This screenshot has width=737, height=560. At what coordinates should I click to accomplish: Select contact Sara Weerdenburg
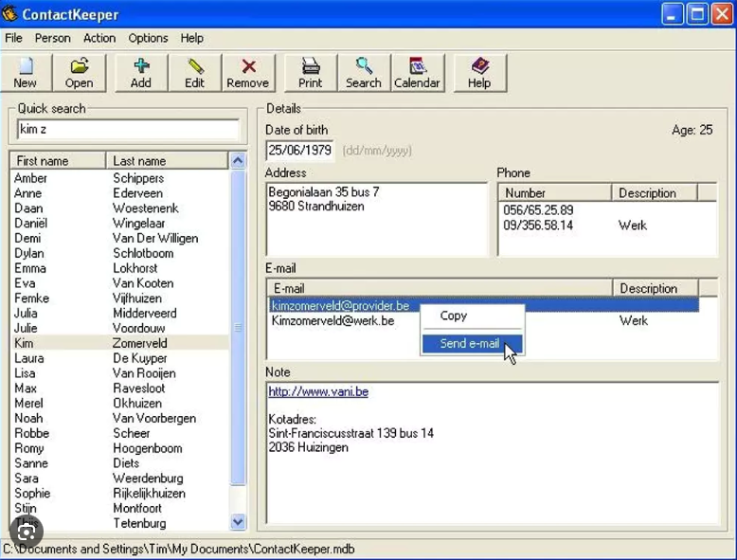tap(120, 479)
